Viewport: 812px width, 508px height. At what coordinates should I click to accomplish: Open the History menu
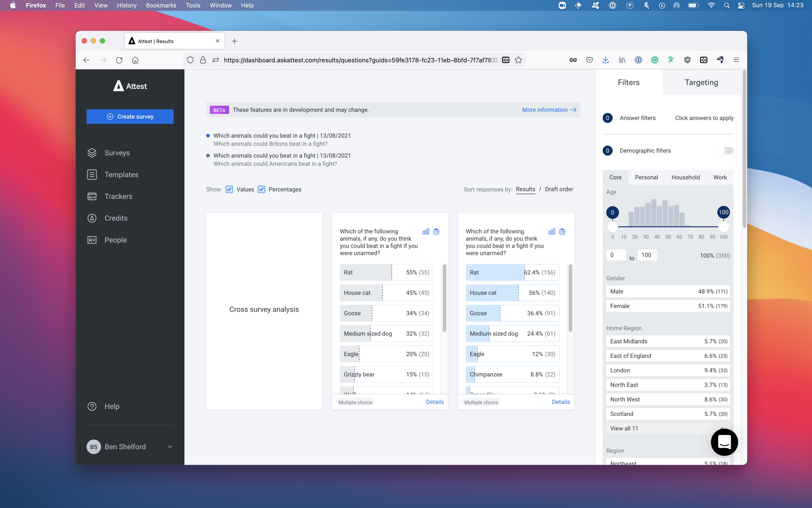click(126, 6)
